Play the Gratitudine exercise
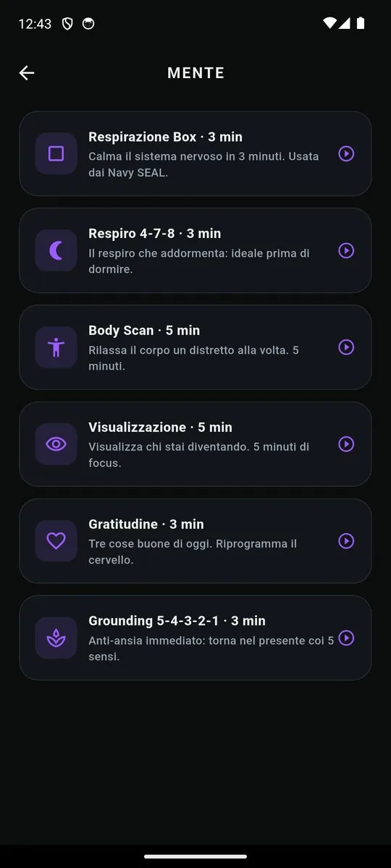 click(346, 541)
